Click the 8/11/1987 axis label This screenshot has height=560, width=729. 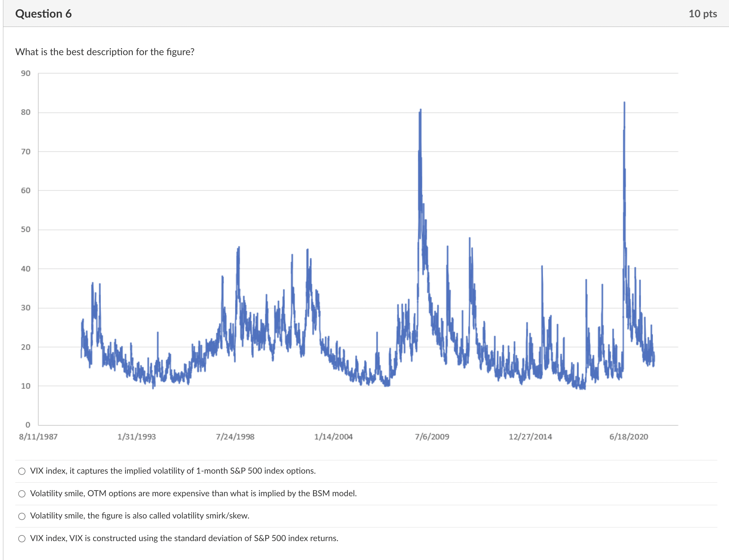[38, 437]
